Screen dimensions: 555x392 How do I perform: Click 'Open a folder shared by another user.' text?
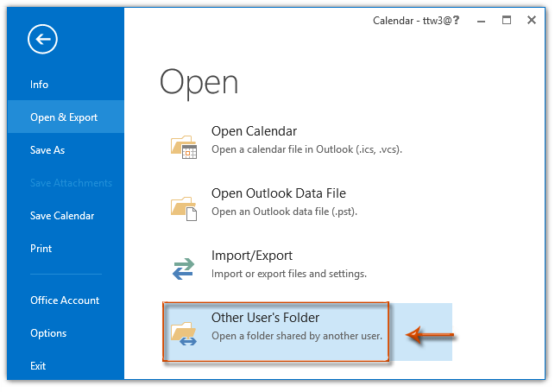tap(297, 336)
